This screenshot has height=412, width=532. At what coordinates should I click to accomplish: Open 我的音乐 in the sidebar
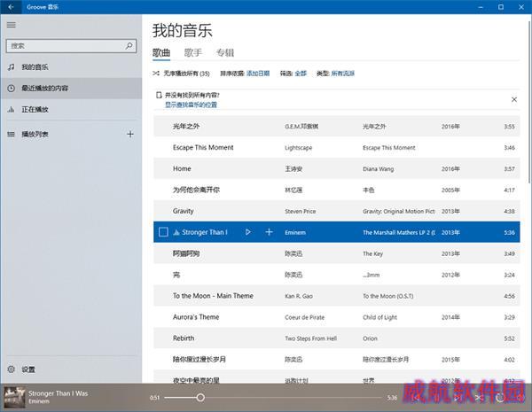(71, 67)
